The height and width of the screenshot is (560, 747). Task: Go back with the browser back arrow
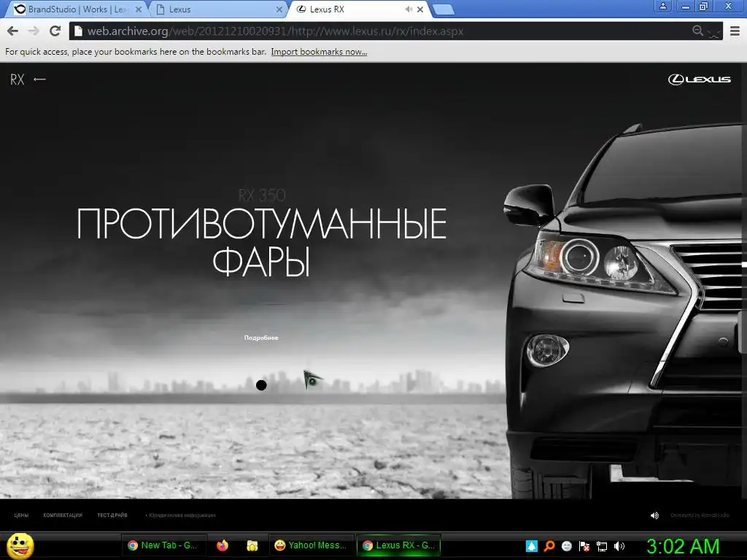coord(13,31)
